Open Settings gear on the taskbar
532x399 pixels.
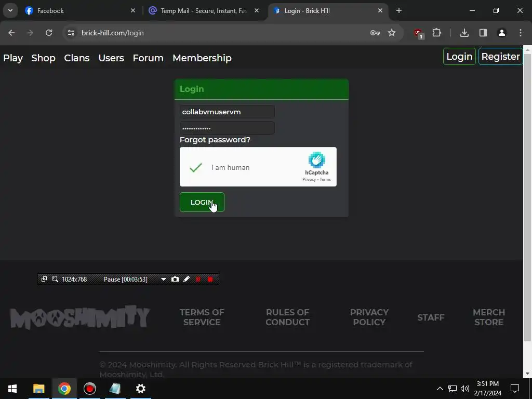140,389
